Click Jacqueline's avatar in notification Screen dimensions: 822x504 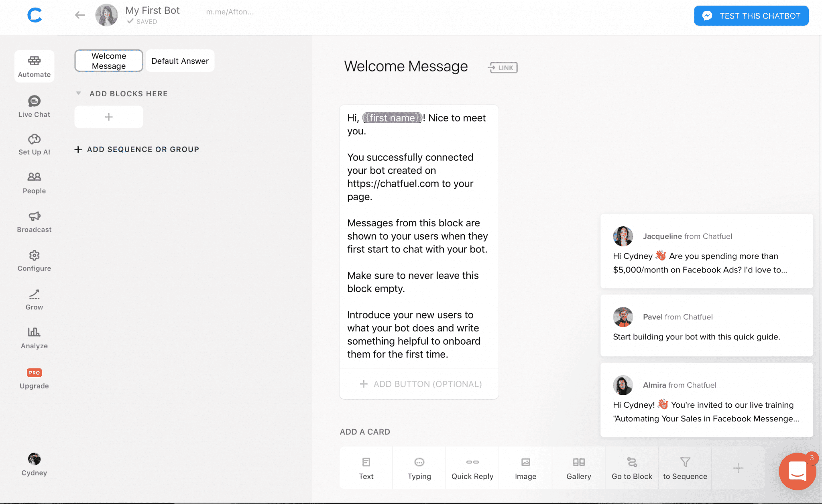point(623,236)
